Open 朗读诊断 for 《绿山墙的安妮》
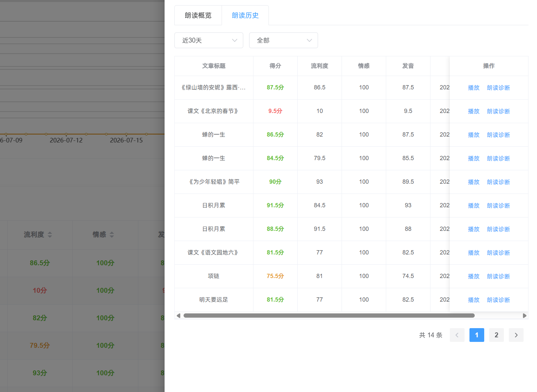The width and height of the screenshot is (537, 392). (498, 88)
